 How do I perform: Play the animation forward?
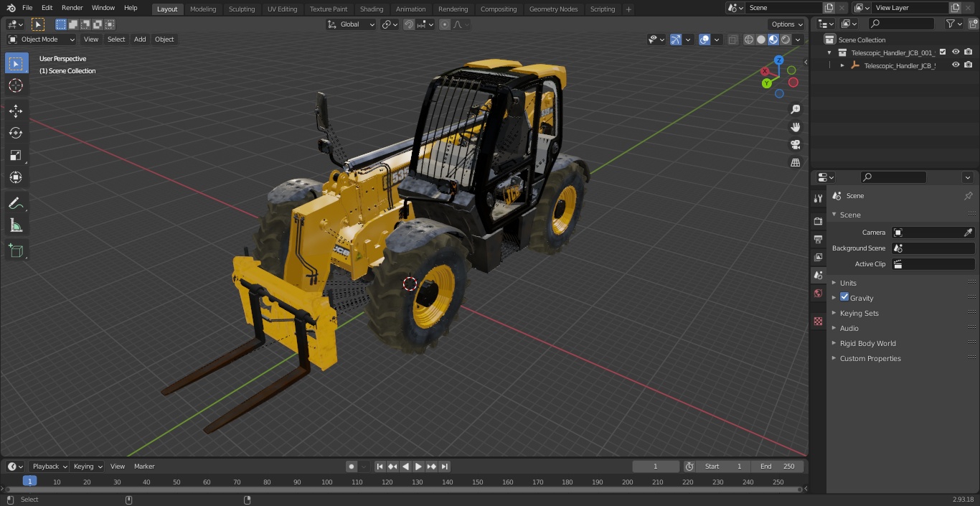tap(418, 467)
